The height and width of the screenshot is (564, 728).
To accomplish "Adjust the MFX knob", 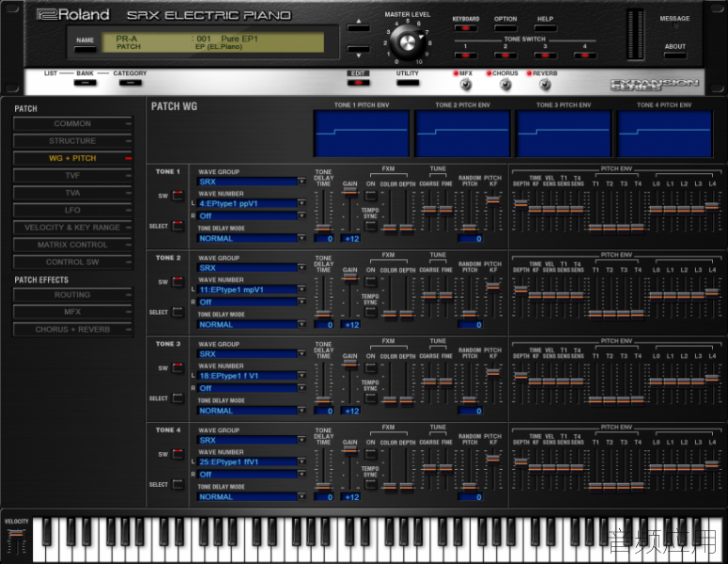I will pyautogui.click(x=466, y=85).
